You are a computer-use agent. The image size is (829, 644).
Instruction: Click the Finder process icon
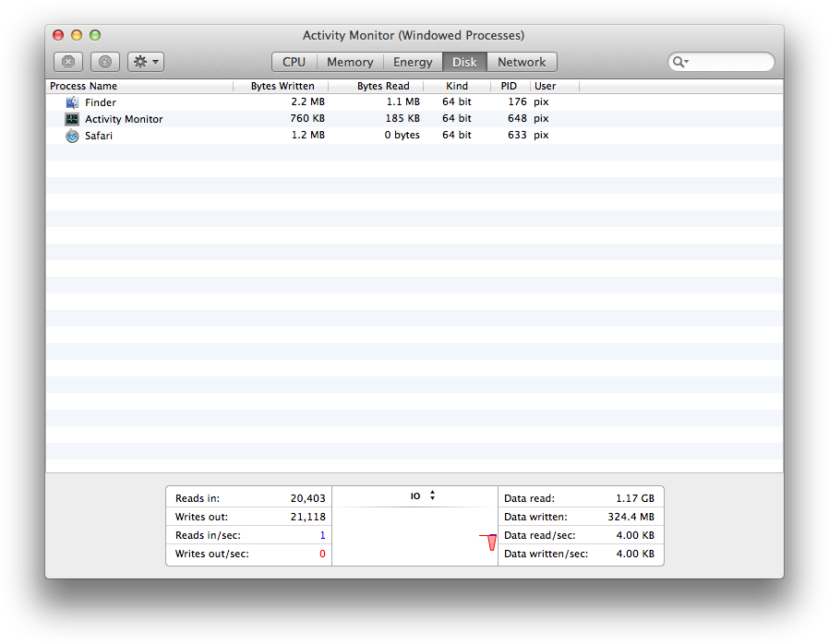point(72,102)
